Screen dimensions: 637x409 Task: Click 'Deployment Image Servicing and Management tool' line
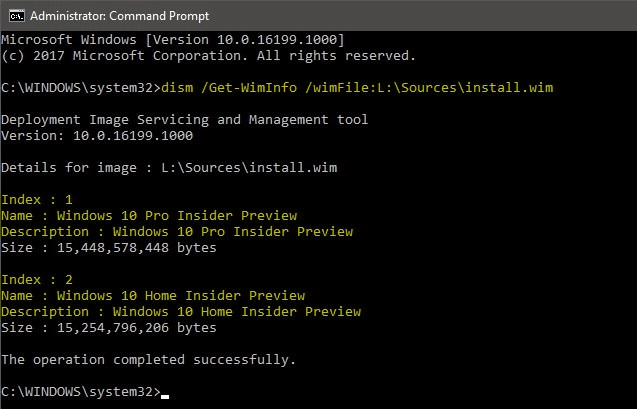pos(184,120)
